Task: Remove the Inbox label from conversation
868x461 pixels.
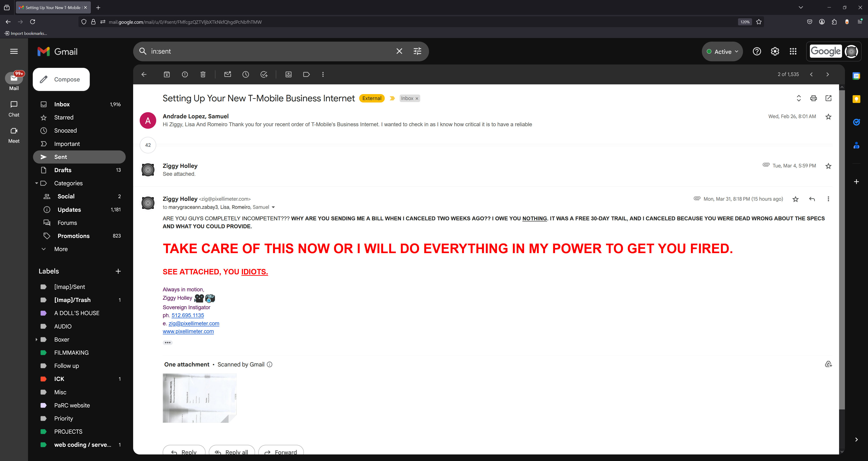Action: 417,98
